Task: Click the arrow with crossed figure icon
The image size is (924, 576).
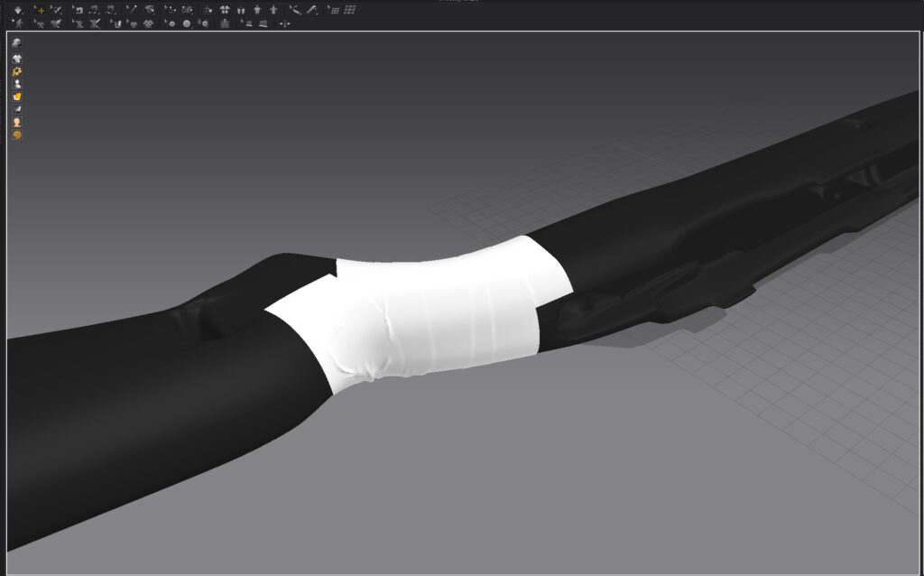Action: pos(39,23)
